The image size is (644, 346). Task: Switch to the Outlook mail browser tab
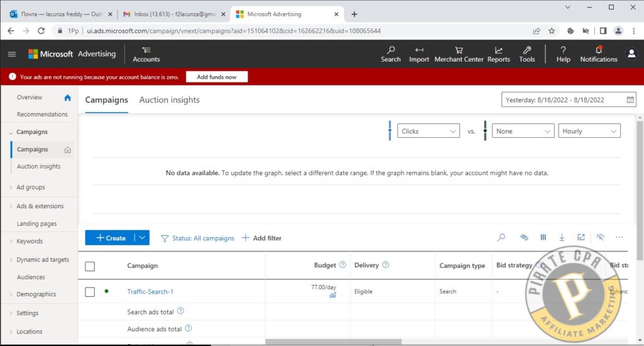(61, 14)
